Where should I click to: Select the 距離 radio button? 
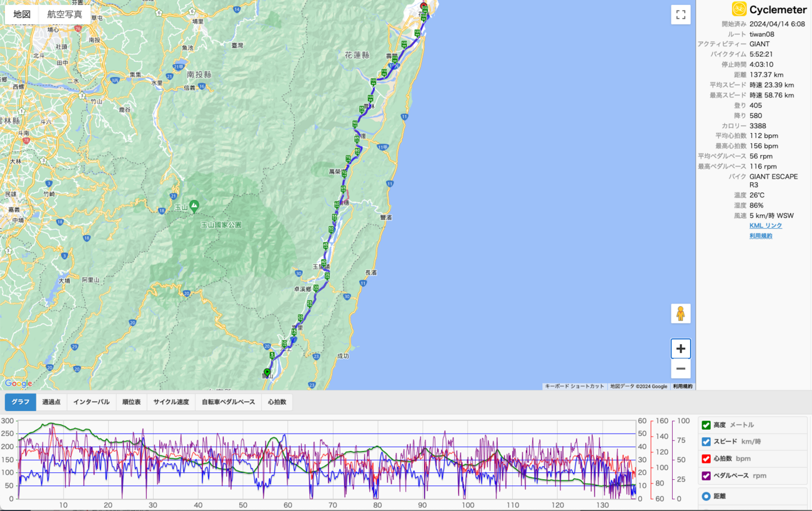click(x=706, y=497)
